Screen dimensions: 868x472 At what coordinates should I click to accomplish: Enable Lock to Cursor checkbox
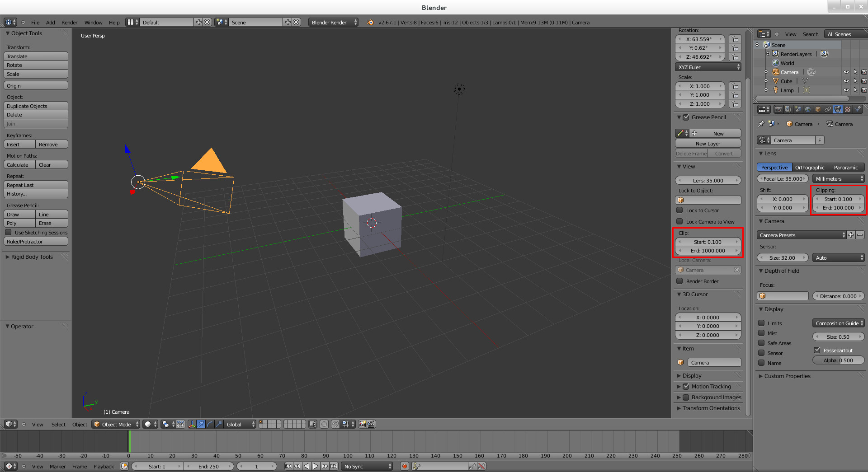tap(679, 210)
